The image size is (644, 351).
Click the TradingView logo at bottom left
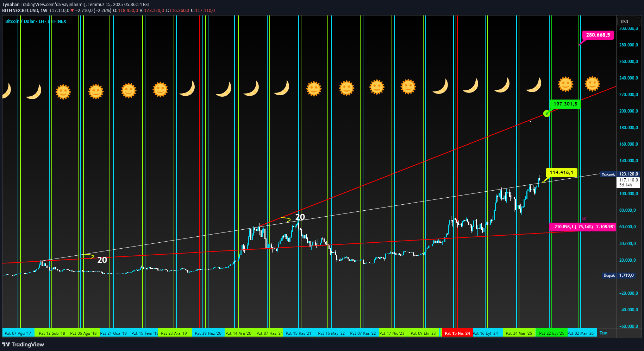(23, 344)
